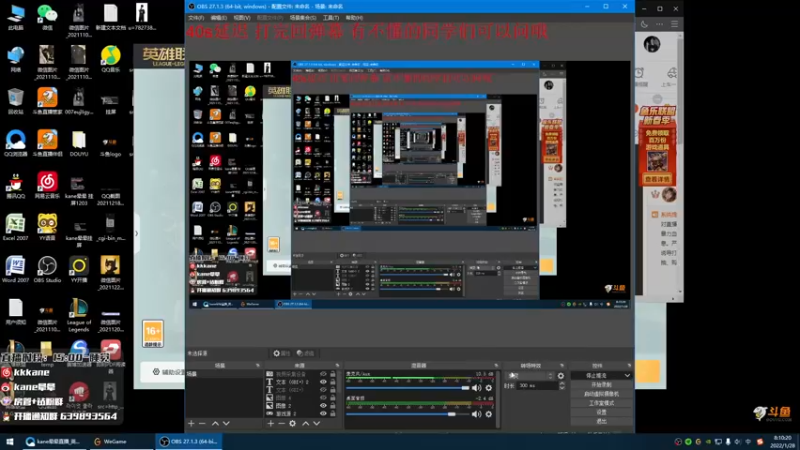This screenshot has width=800, height=450.
Task: Remove the selected source with minus icon
Action: [281, 423]
